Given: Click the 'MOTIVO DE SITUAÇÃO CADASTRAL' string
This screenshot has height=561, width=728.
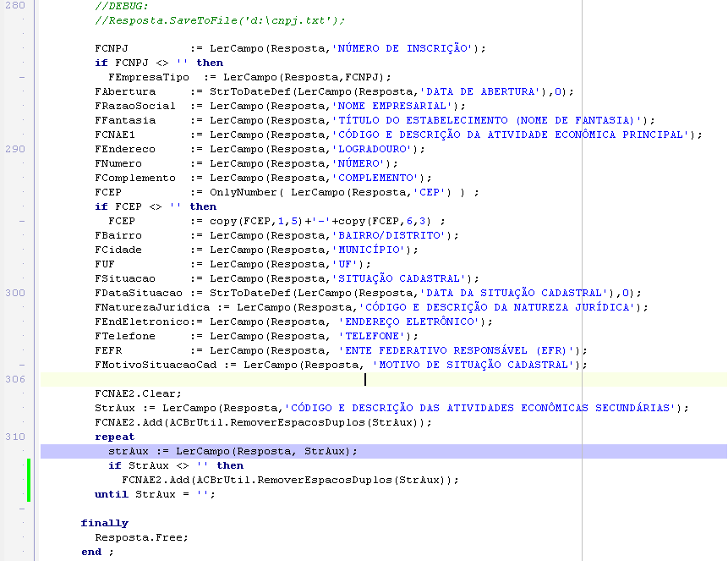Looking at the screenshot, I should click(x=473, y=366).
